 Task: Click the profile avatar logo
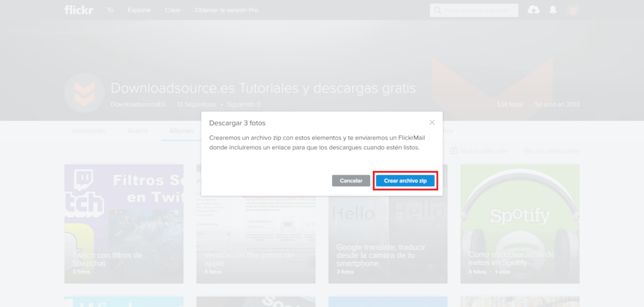pos(85,93)
